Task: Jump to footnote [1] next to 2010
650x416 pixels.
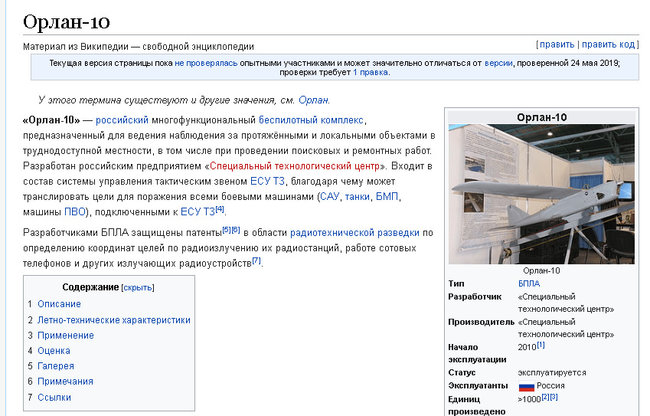Action: tap(541, 345)
